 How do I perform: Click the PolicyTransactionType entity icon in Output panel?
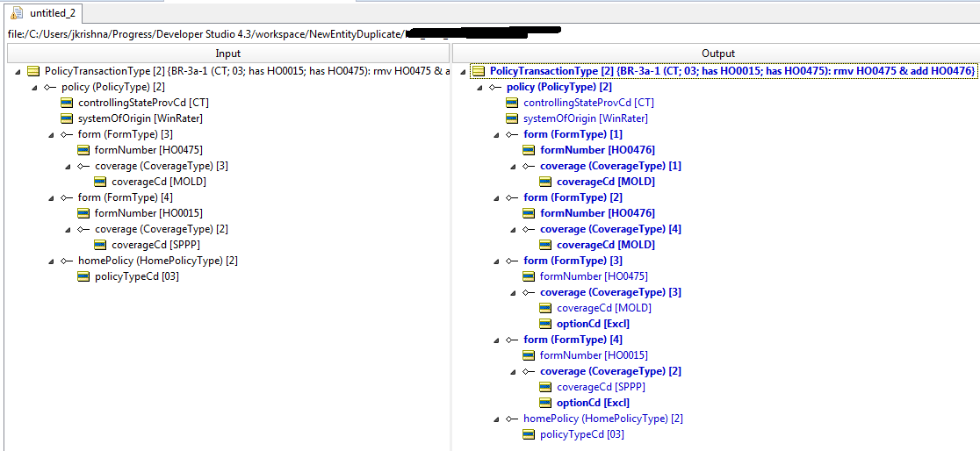click(478, 71)
